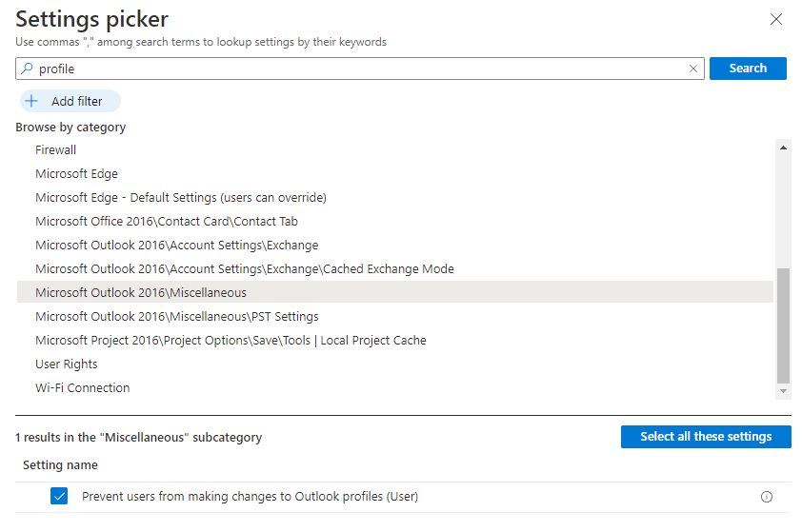Click the Search button
802x532 pixels.
[748, 69]
